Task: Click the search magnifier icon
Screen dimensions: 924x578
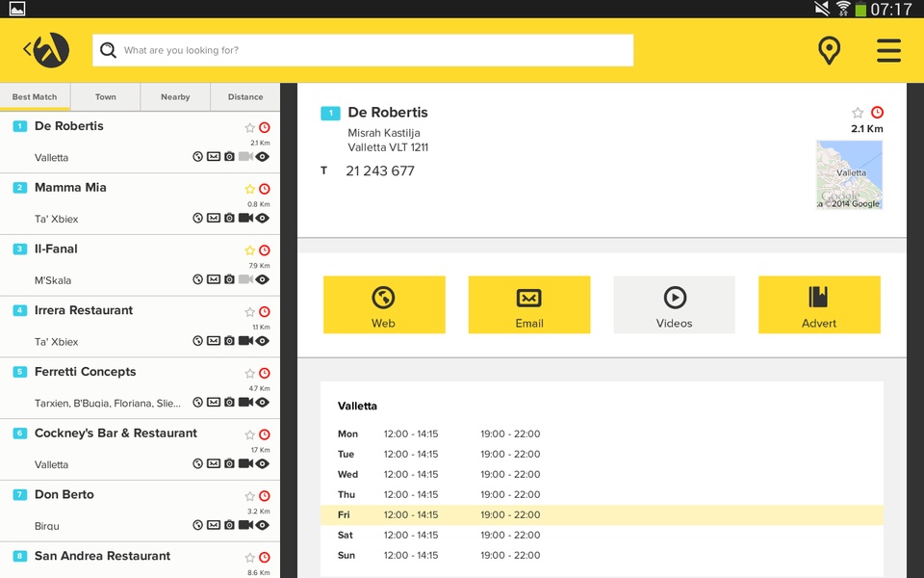Action: point(108,50)
